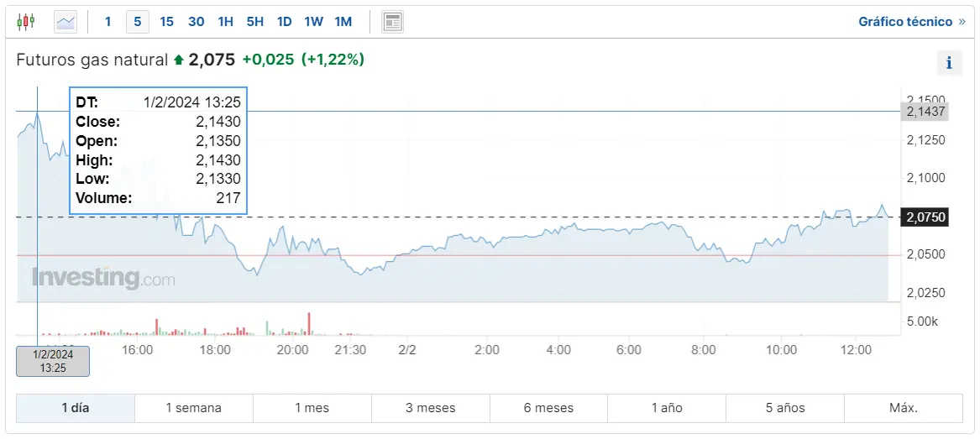
Task: Open the news overlay icon
Action: point(392,22)
